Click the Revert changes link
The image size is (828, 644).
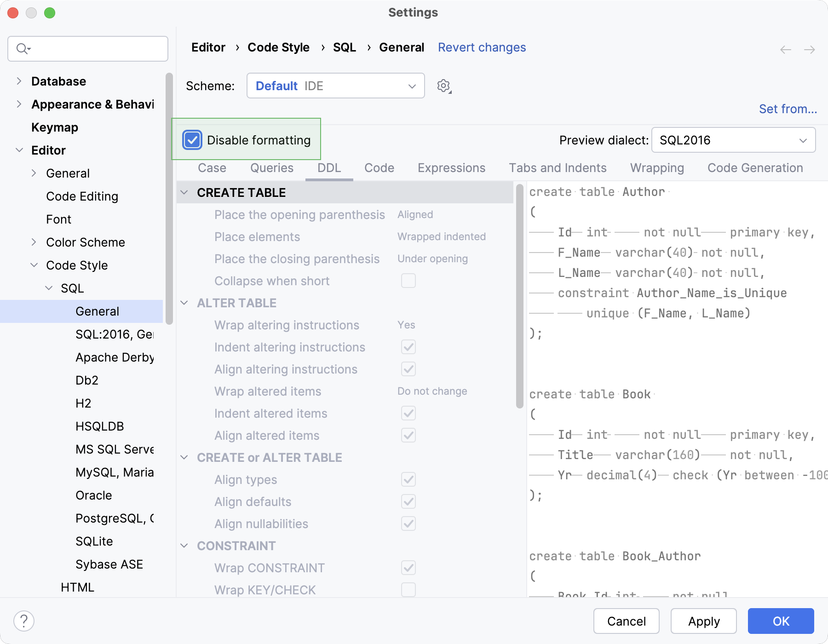(482, 47)
